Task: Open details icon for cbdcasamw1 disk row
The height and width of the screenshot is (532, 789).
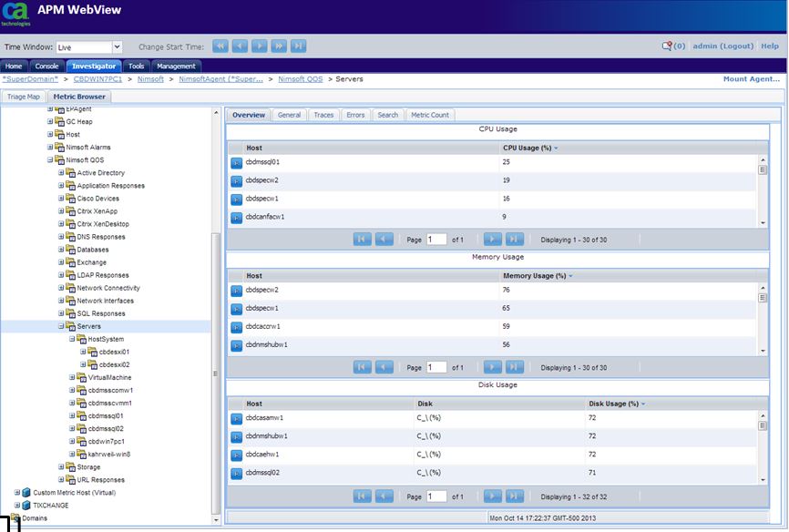Action: [x=237, y=418]
